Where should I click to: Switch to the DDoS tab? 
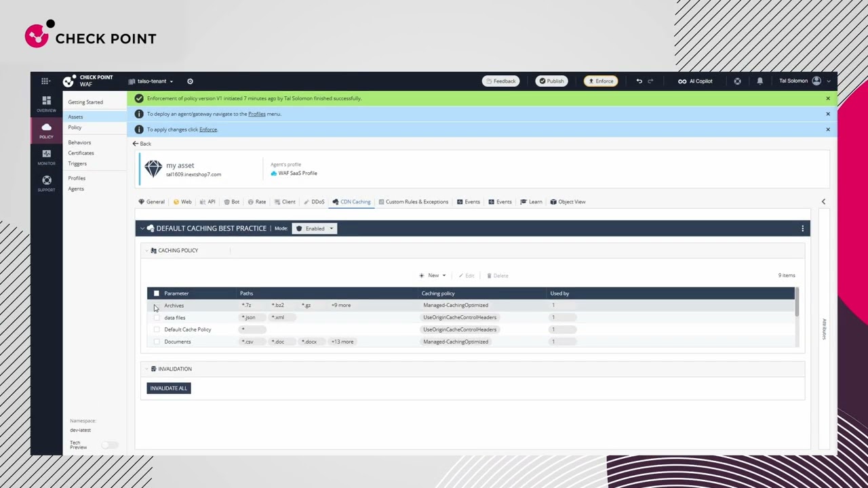(x=314, y=202)
